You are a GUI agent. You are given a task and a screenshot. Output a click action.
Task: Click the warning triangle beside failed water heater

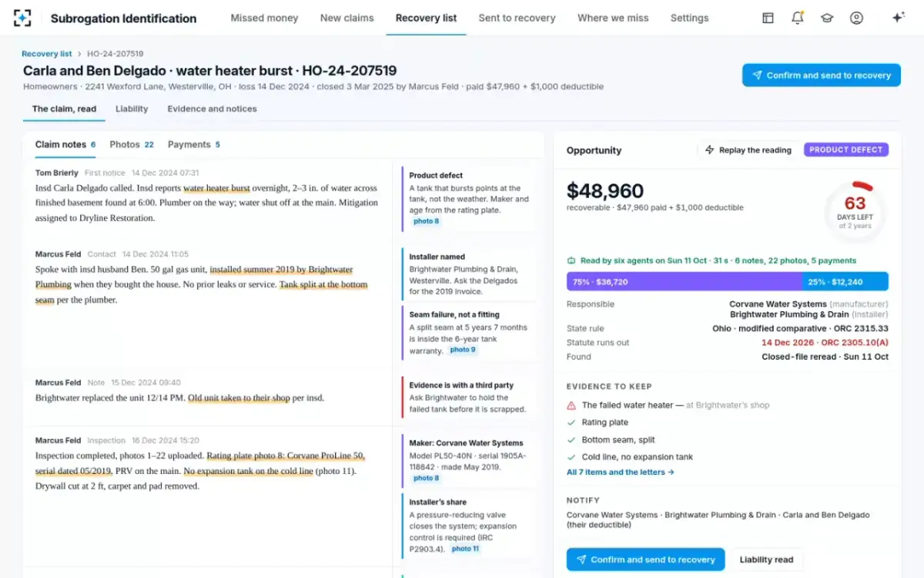pyautogui.click(x=571, y=405)
